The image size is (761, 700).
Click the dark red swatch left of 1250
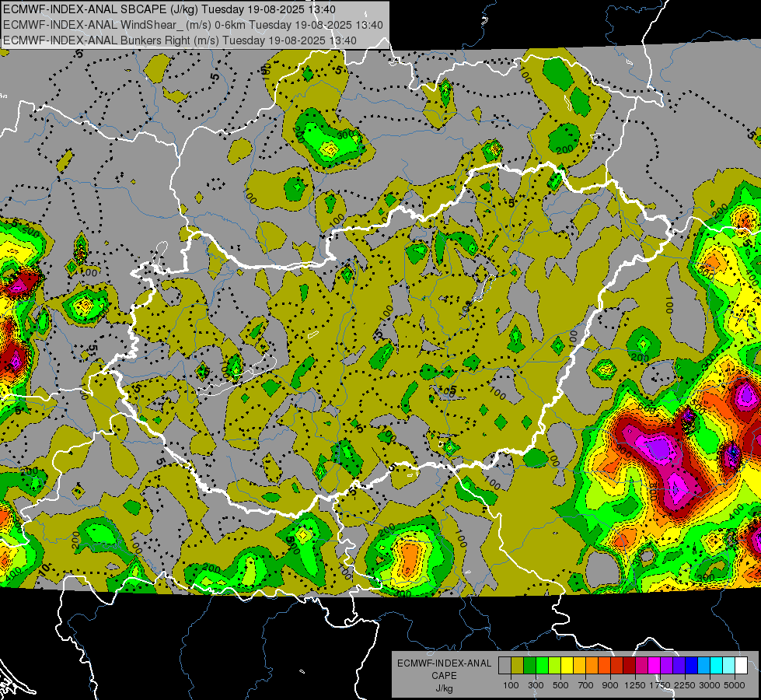[629, 665]
